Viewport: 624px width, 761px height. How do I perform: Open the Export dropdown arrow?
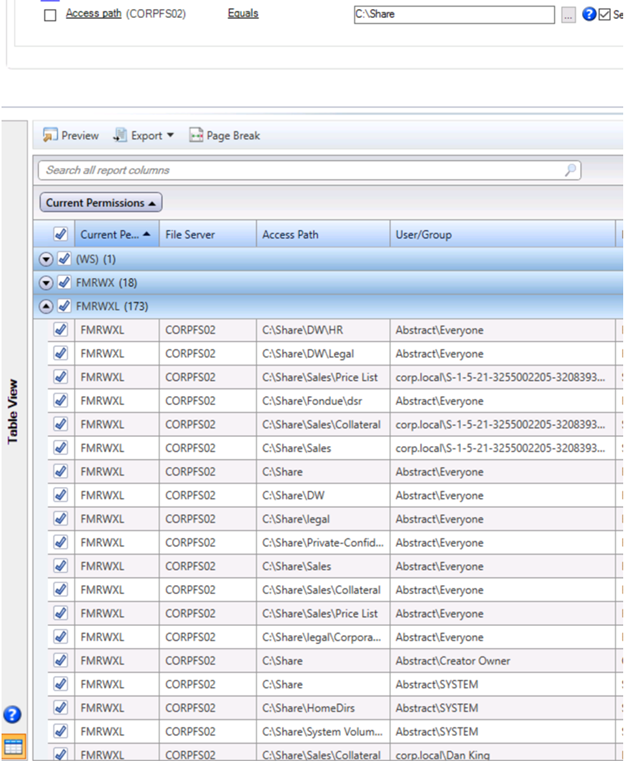pos(169,135)
